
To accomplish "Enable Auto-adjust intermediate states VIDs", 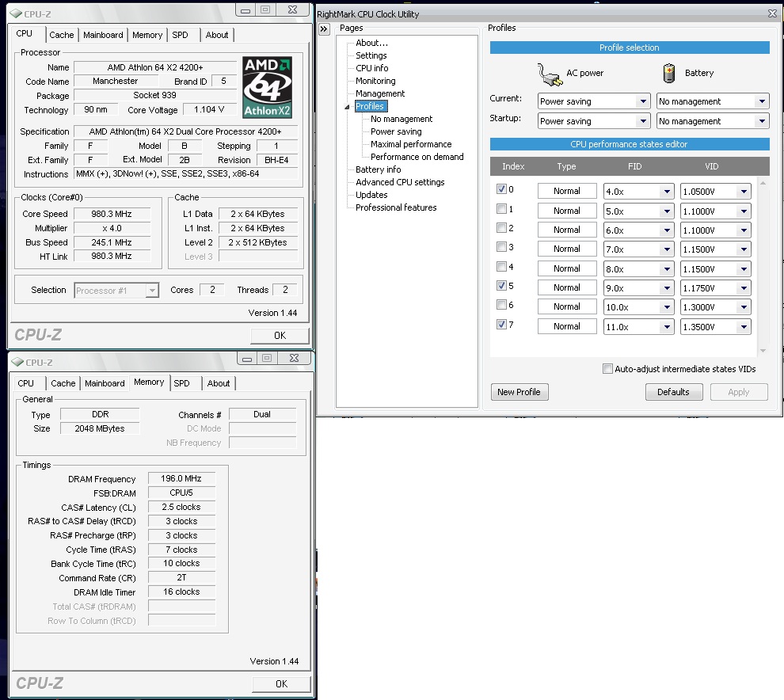I will [607, 369].
